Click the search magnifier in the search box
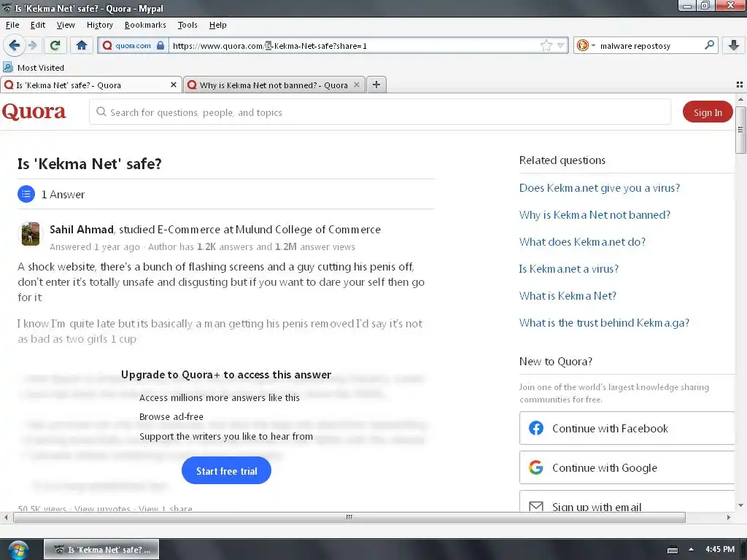Viewport: 747px width, 560px height. [x=709, y=45]
